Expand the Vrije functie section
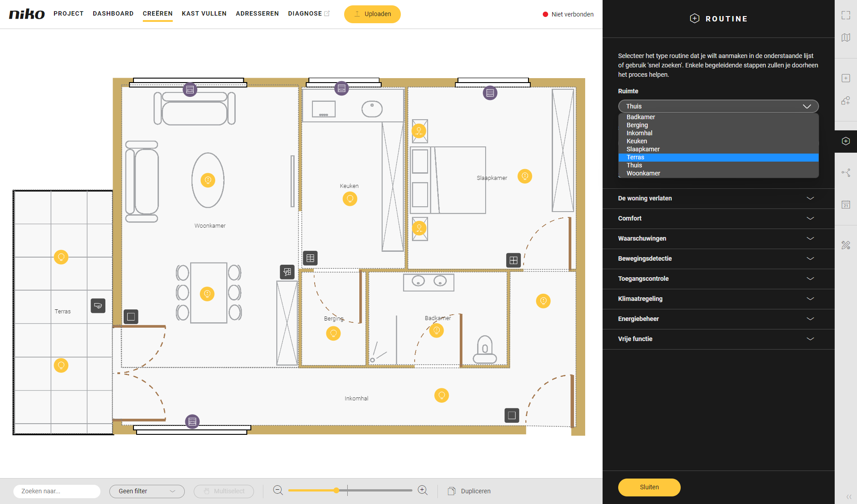 [x=718, y=339]
